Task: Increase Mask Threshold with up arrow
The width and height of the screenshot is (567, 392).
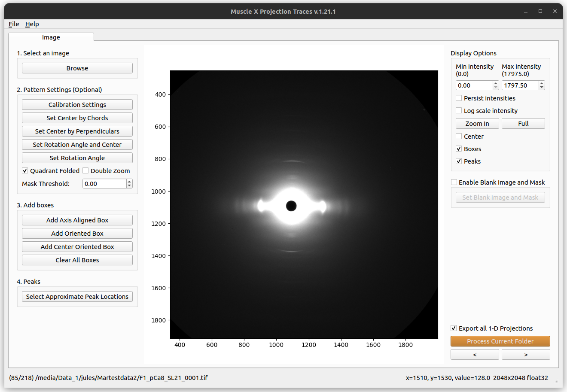Action: coord(129,182)
